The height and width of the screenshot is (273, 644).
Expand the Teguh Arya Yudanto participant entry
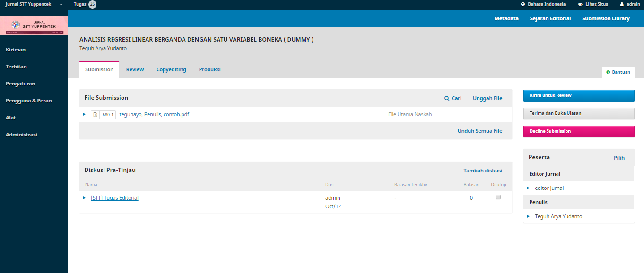point(528,216)
